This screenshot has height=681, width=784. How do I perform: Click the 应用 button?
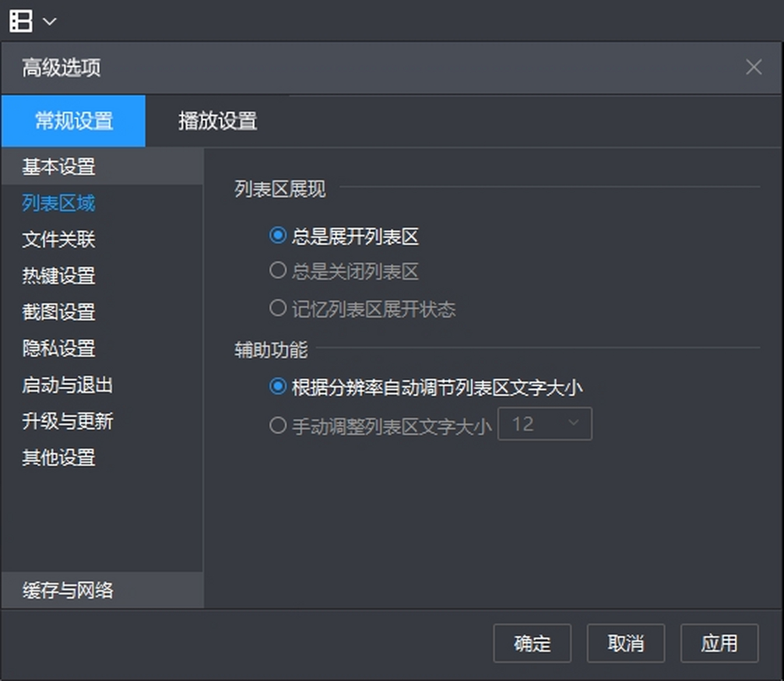coord(719,644)
